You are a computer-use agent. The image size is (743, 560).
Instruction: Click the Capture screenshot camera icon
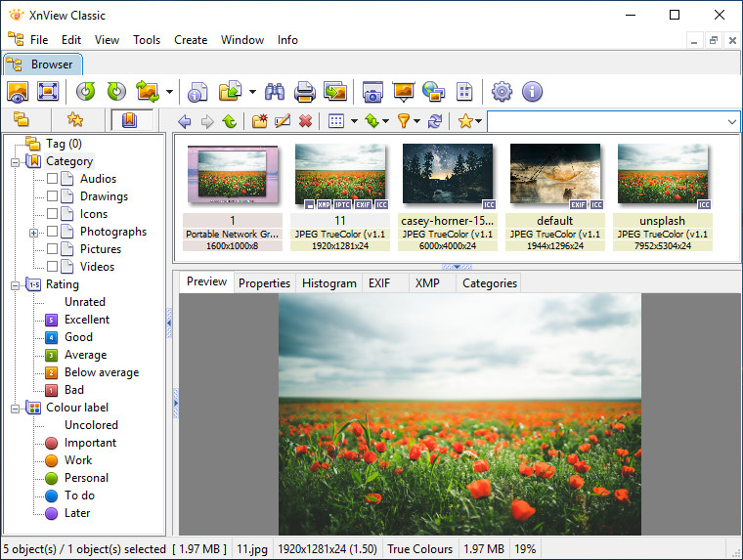(372, 92)
